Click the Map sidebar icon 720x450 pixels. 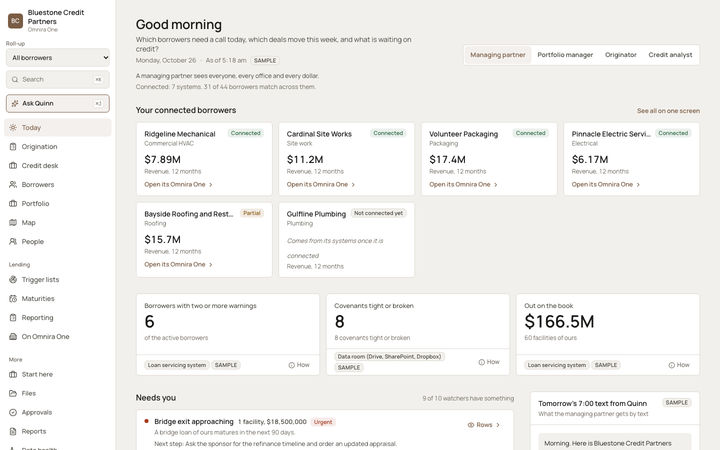point(13,222)
